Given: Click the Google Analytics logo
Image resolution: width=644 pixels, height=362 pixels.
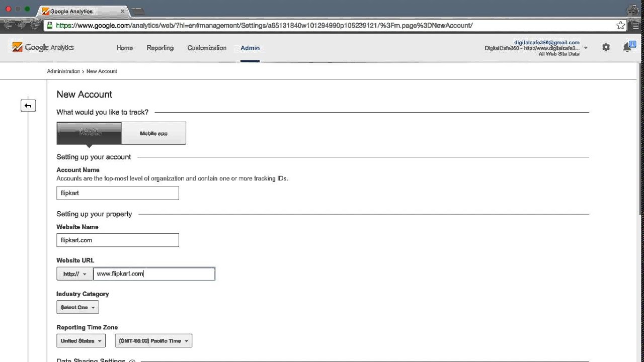Looking at the screenshot, I should [43, 47].
